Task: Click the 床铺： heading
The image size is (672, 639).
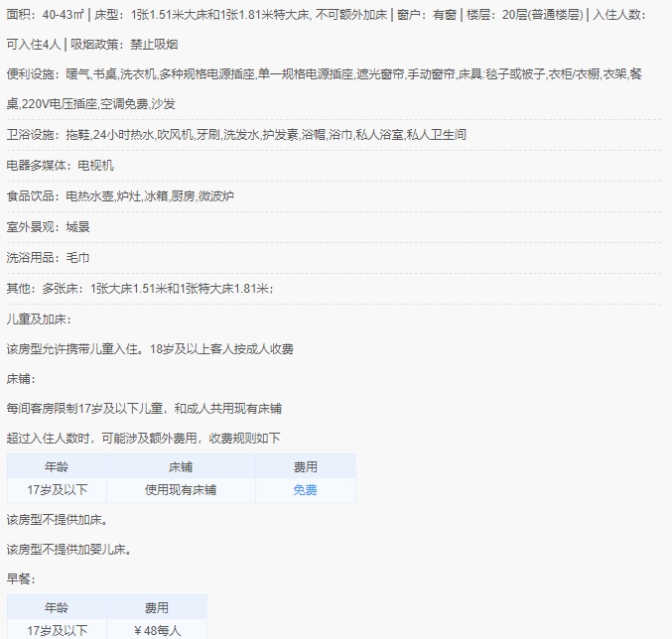Action: (x=21, y=379)
